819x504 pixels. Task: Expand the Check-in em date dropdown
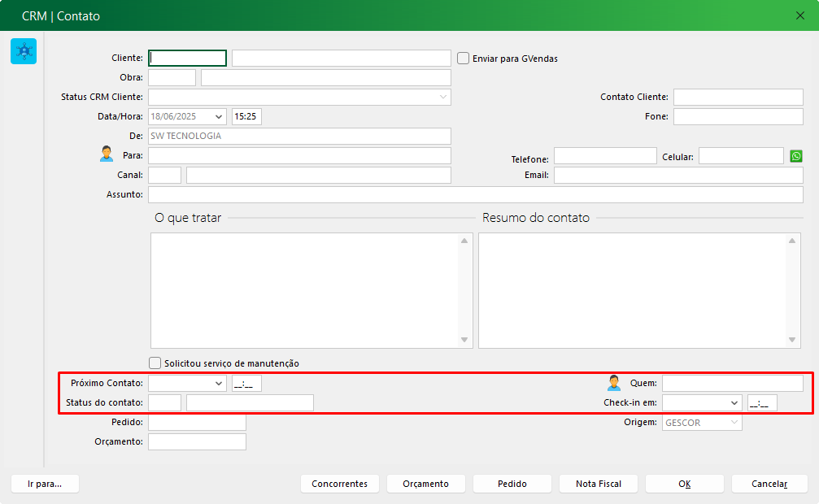pyautogui.click(x=733, y=403)
